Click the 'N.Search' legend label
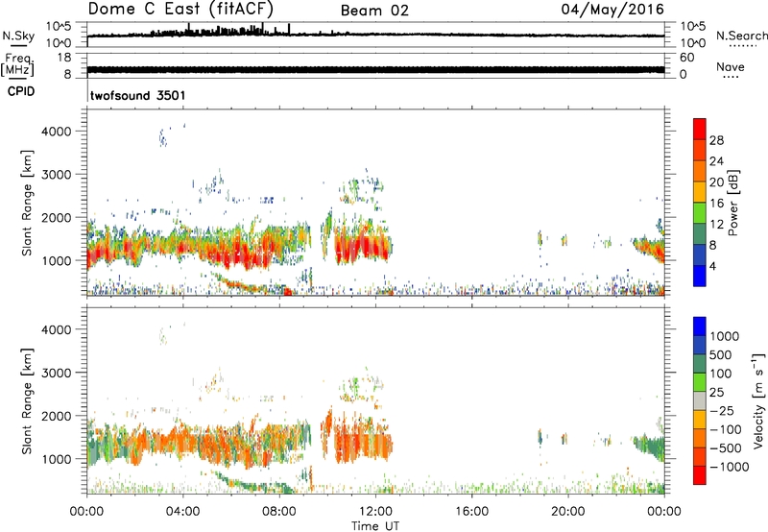Viewport: 768px width, 532px height. coord(741,36)
